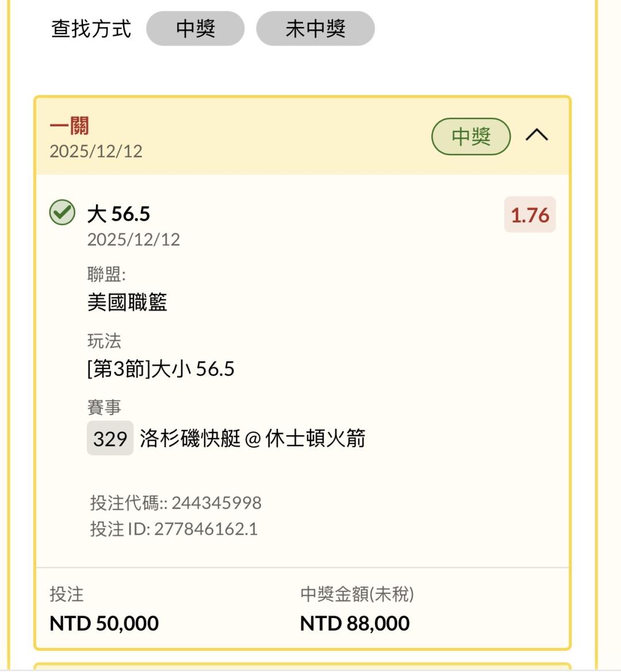The image size is (621, 672).
Task: Click the NTD 50,000 stake amount
Action: (x=104, y=623)
